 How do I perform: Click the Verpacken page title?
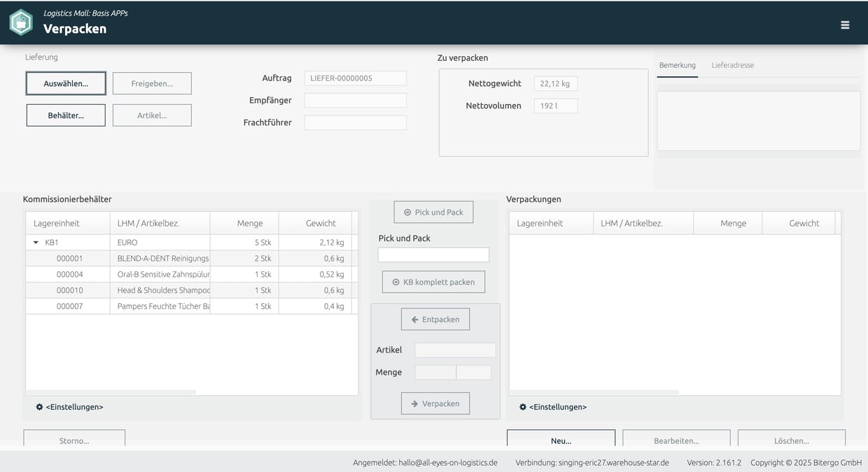pyautogui.click(x=75, y=29)
